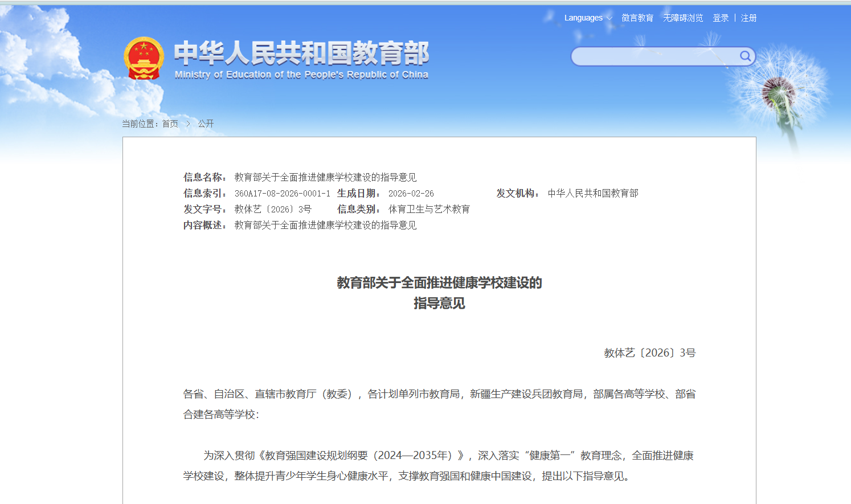Click the national emblem logo
The height and width of the screenshot is (504, 851).
tap(144, 58)
